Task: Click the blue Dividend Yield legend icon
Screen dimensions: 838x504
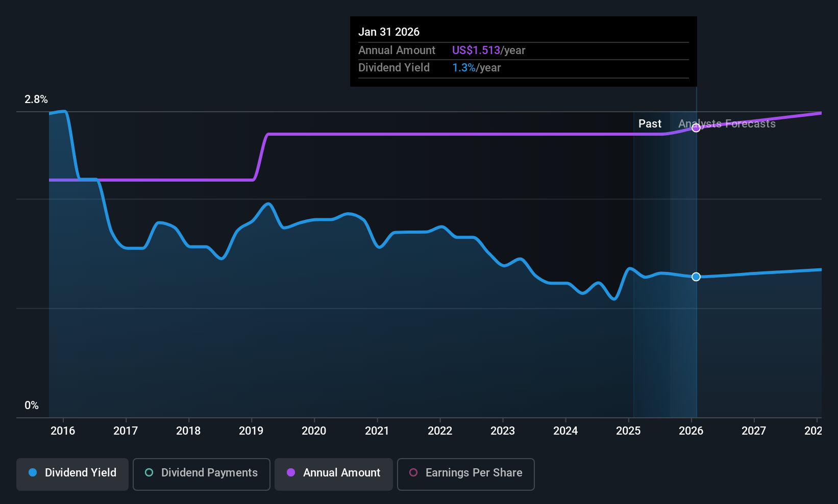Action: tap(33, 473)
